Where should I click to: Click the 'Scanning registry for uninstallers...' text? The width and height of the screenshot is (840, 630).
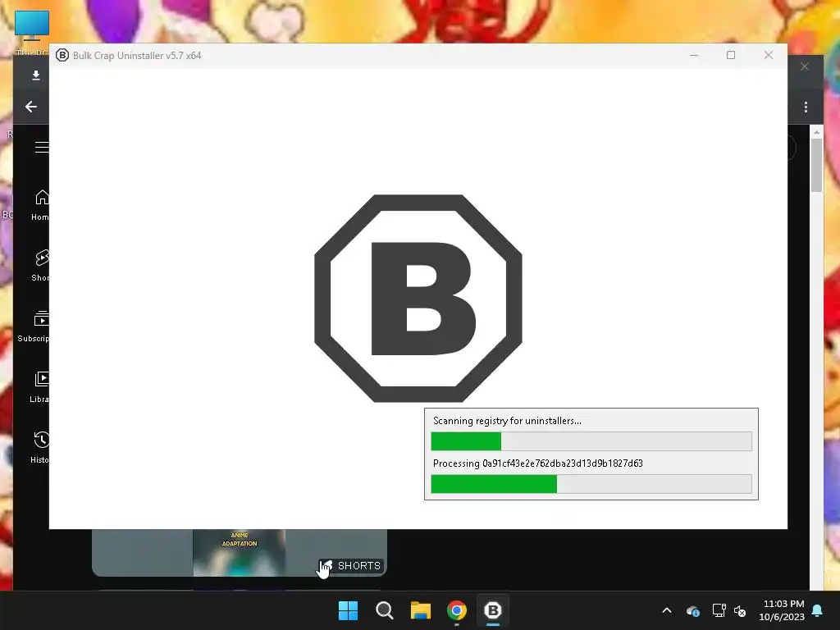point(507,421)
